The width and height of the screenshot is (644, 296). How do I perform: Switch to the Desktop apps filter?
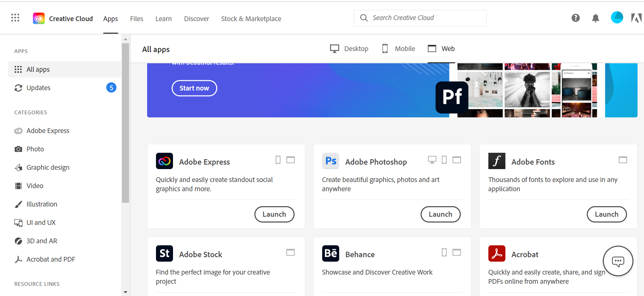[x=349, y=49]
